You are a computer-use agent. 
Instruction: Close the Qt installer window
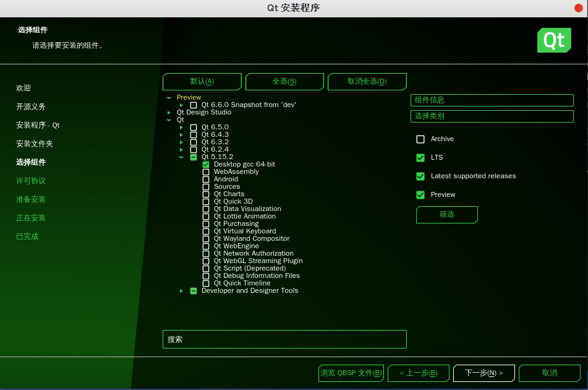(578, 7)
